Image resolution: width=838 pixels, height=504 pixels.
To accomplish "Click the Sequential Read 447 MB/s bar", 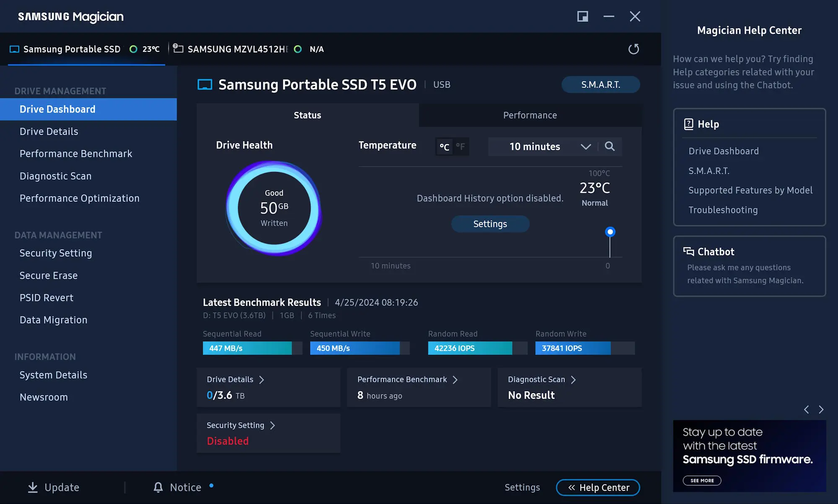I will click(x=252, y=348).
